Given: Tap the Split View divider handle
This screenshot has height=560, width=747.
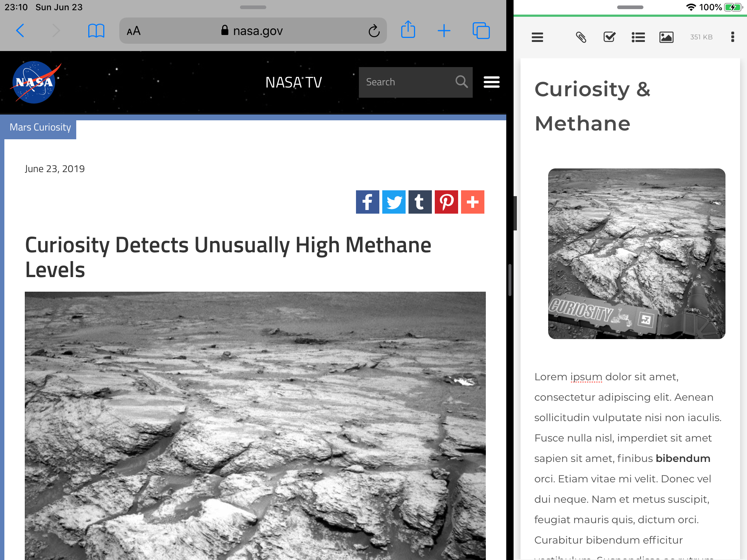Looking at the screenshot, I should coord(510,280).
